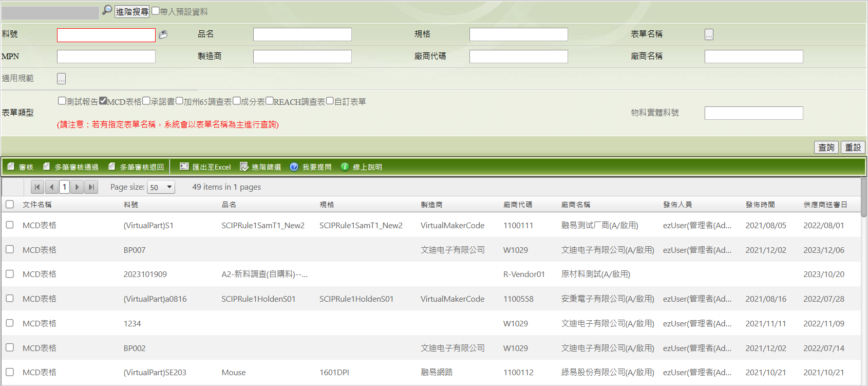Focus the 規格 input field
The width and height of the screenshot is (868, 386).
(519, 34)
